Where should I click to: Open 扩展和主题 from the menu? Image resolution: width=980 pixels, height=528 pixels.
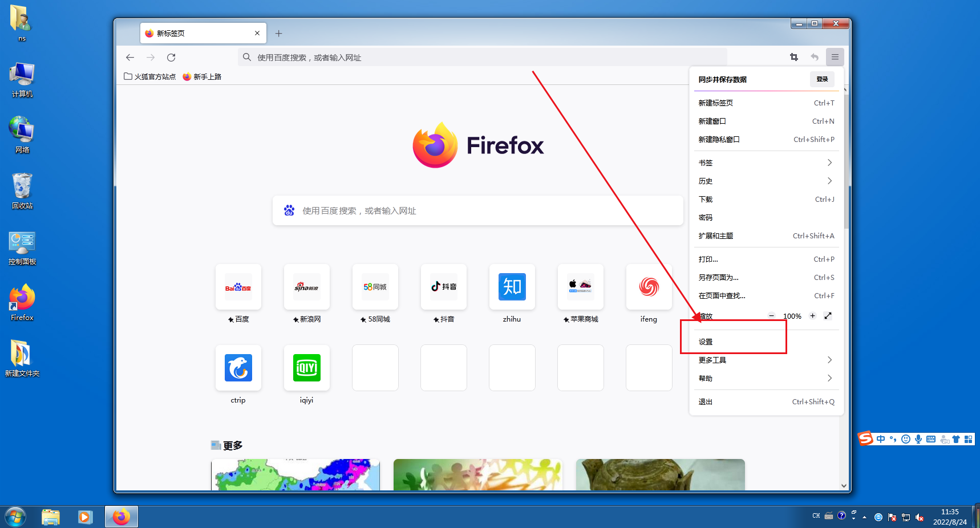[766, 236]
